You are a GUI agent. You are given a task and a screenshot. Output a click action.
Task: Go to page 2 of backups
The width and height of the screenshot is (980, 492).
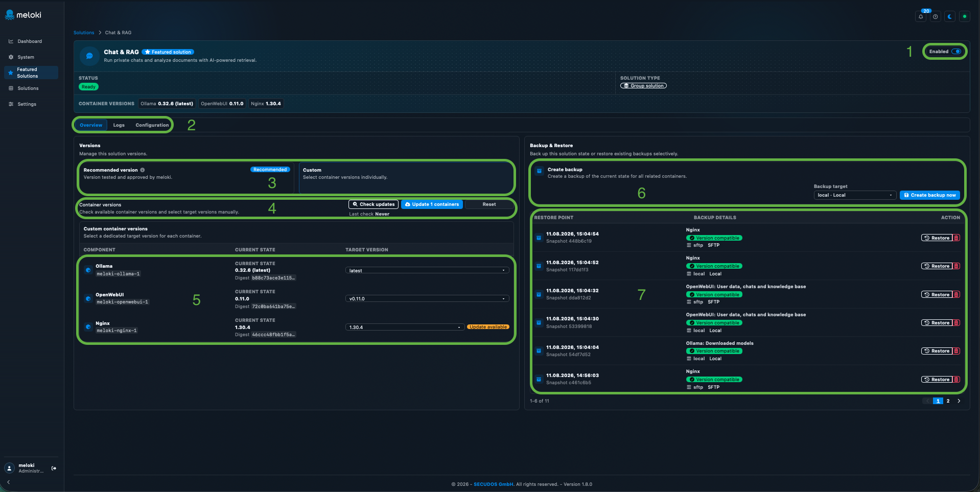(948, 401)
